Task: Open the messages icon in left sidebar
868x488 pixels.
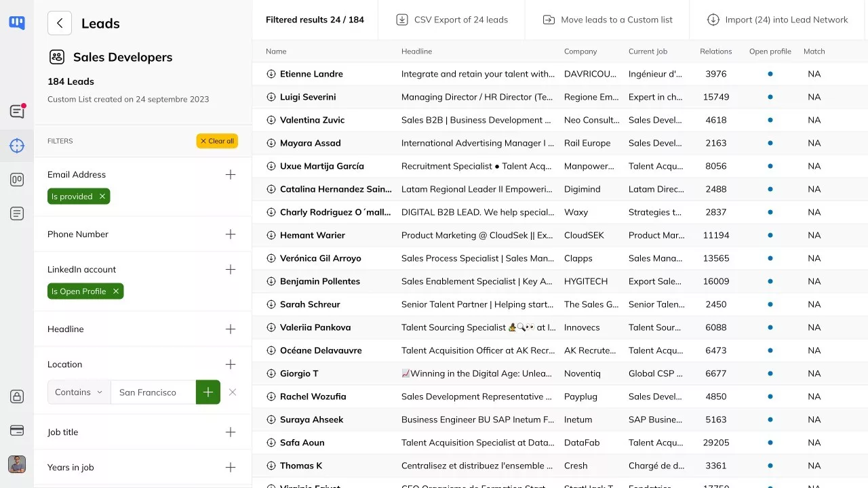Action: pos(17,111)
